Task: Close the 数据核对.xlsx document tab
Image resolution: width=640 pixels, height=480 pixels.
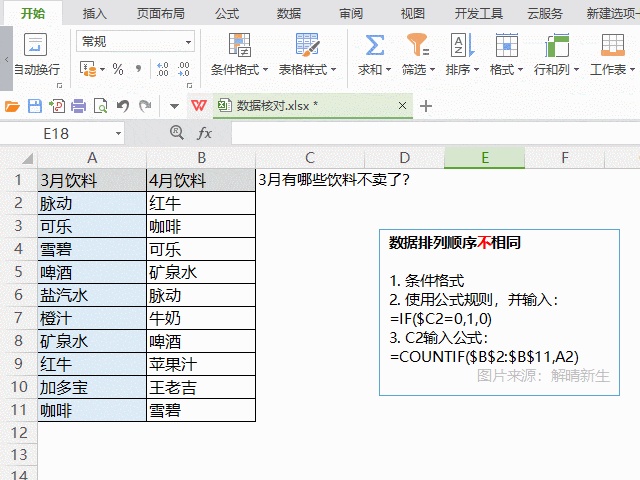Action: (x=402, y=106)
